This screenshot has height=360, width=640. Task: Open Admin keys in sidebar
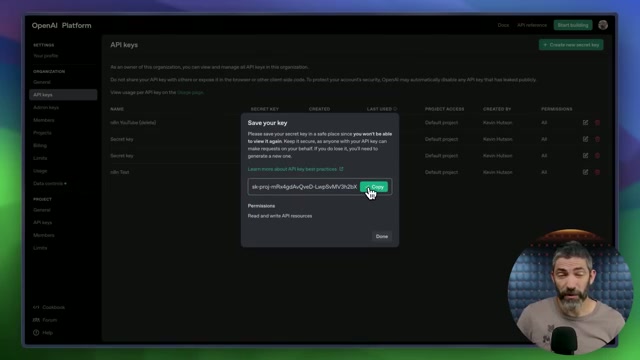click(46, 107)
